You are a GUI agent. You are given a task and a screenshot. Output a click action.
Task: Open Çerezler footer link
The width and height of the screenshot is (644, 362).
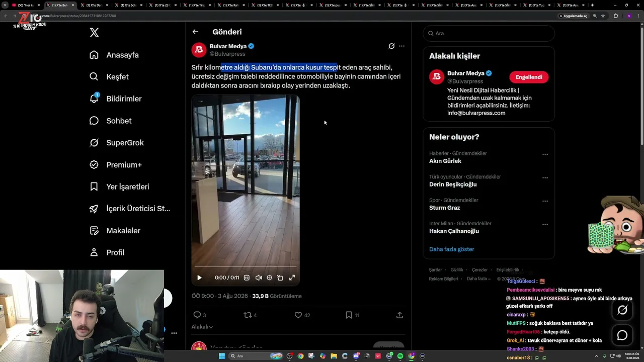pyautogui.click(x=479, y=270)
